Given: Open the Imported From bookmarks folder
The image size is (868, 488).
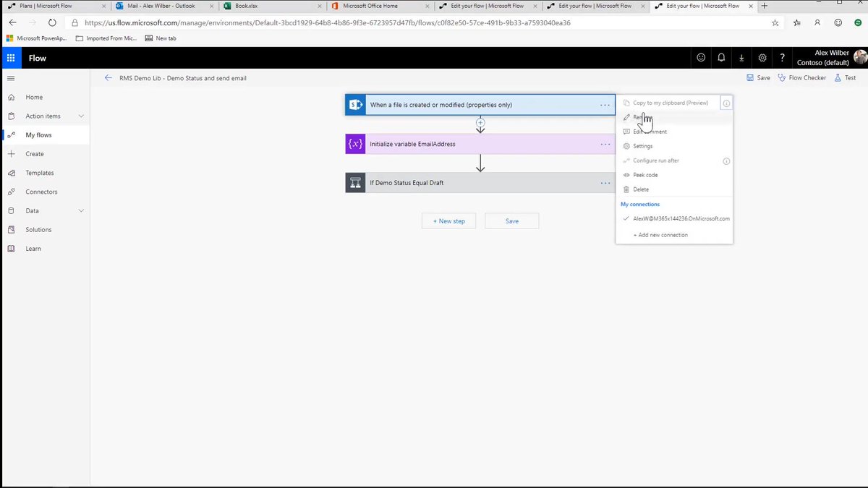Looking at the screenshot, I should 107,38.
